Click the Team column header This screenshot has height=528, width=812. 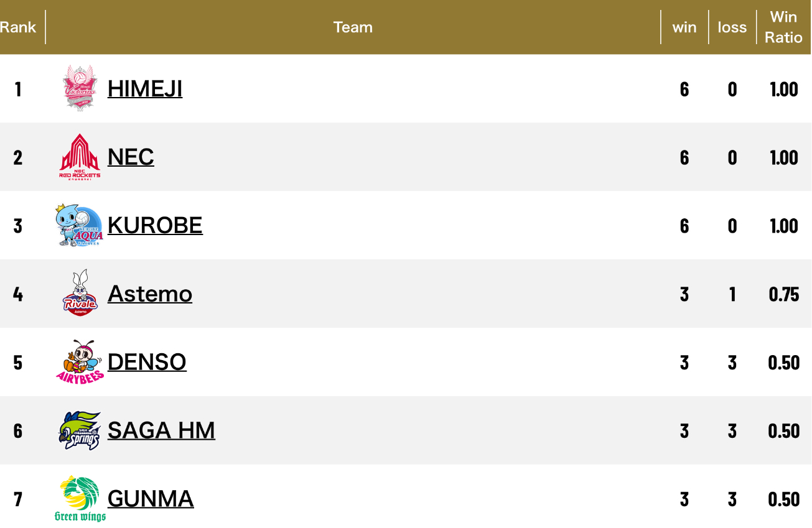pos(353,27)
